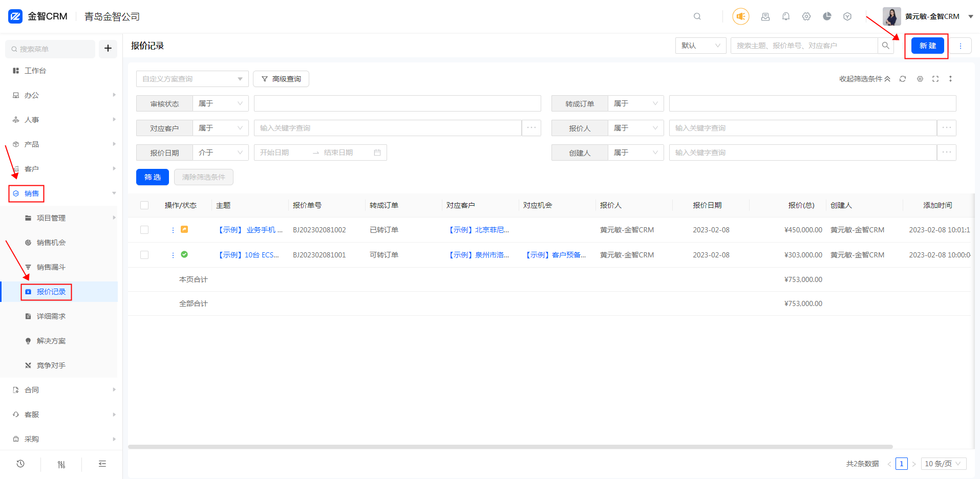Image resolution: width=980 pixels, height=479 pixels.
Task: Open the user account dropdown arrow
Action: [970, 16]
